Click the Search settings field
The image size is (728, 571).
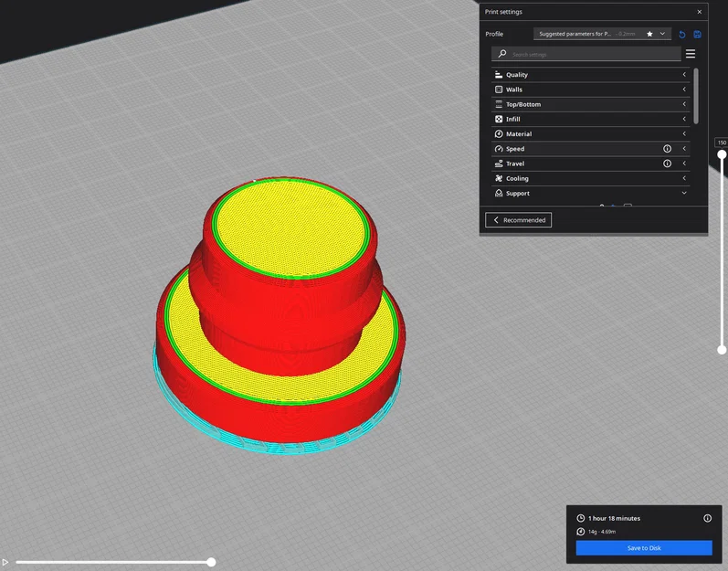(x=586, y=54)
